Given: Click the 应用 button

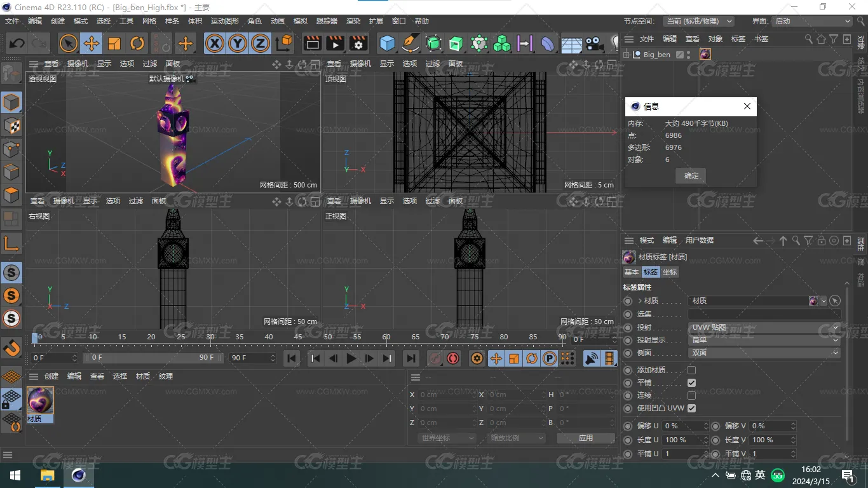Looking at the screenshot, I should 586,438.
